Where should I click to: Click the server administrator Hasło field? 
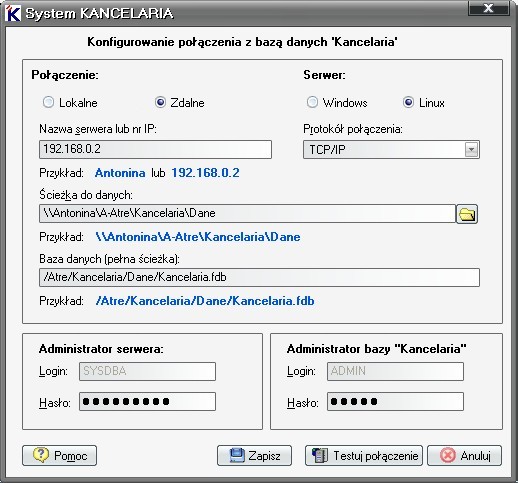pos(147,401)
